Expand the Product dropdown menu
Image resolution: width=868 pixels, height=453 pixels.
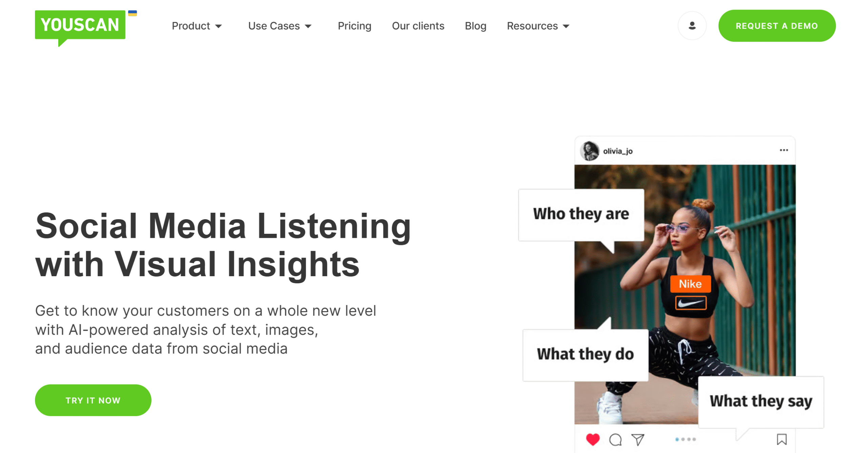pyautogui.click(x=197, y=26)
